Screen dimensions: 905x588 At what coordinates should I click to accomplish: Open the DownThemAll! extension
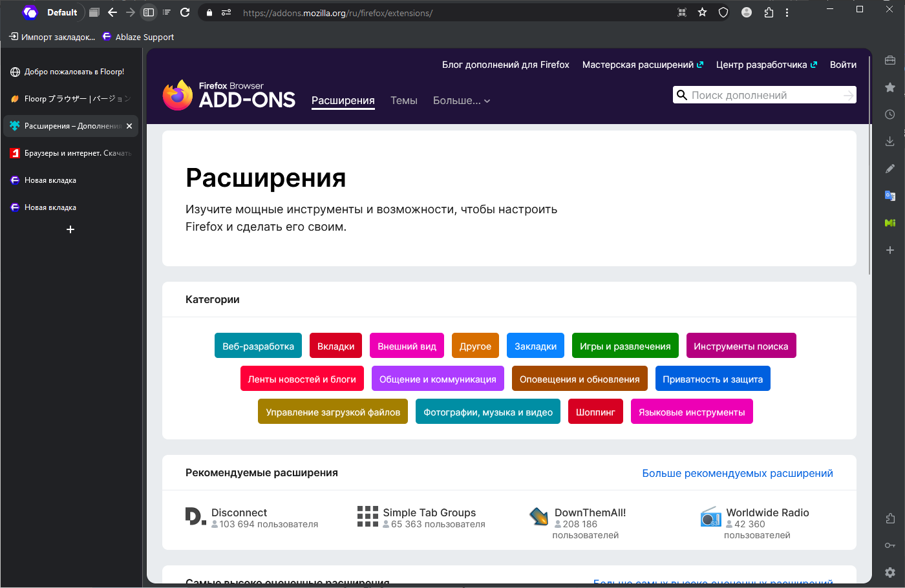point(577,523)
